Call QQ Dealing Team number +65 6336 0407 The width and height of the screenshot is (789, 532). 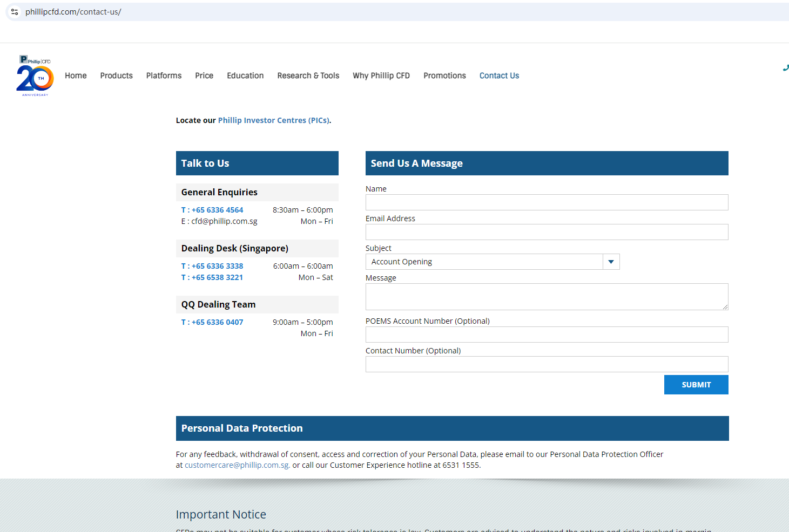(212, 322)
